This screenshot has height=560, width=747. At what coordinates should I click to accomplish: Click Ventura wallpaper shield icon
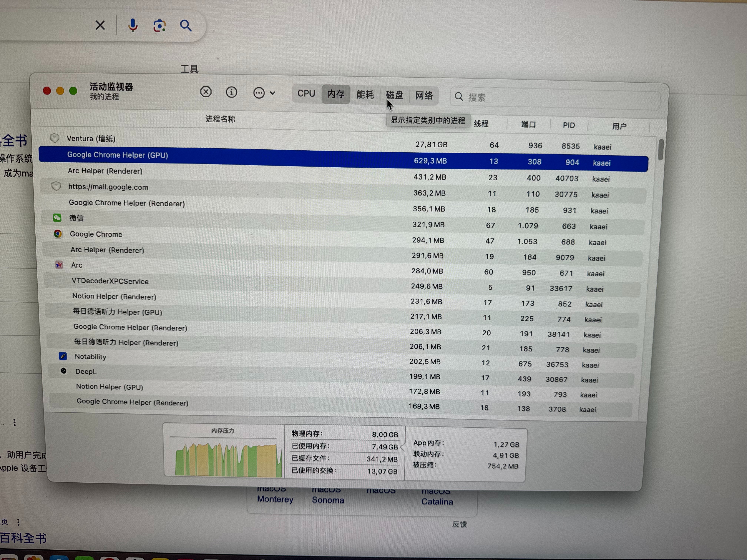(54, 138)
